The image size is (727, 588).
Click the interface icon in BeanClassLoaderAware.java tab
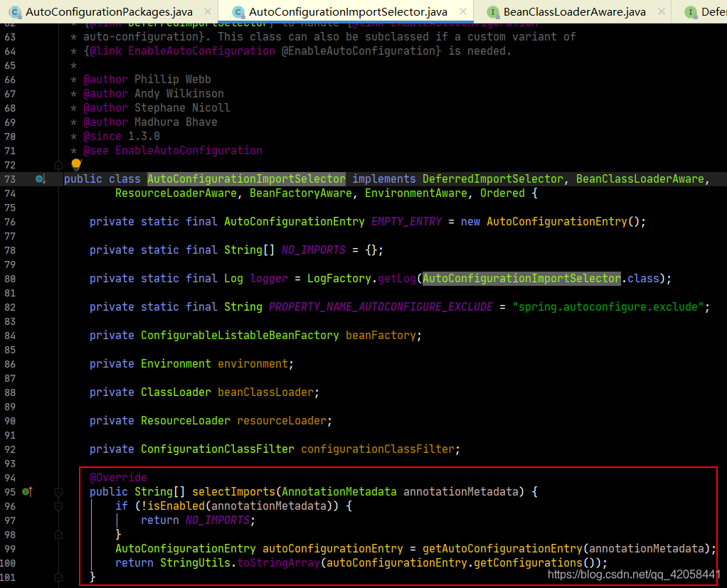pyautogui.click(x=492, y=11)
